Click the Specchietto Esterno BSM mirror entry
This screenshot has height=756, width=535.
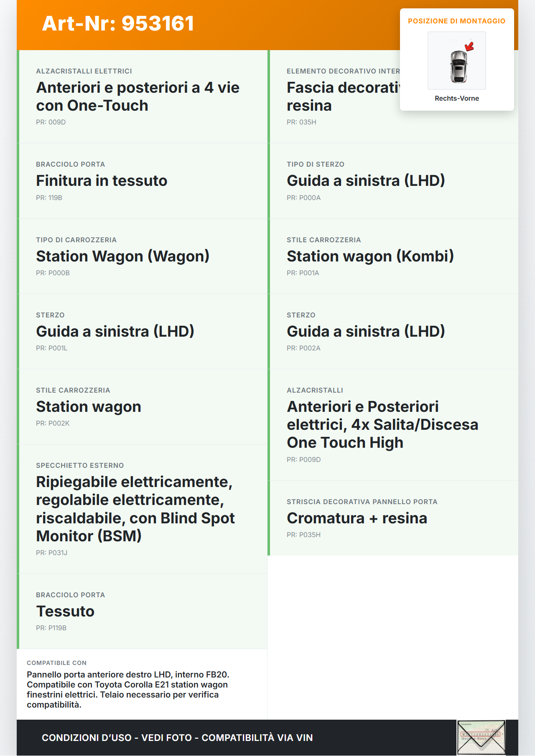point(135,509)
